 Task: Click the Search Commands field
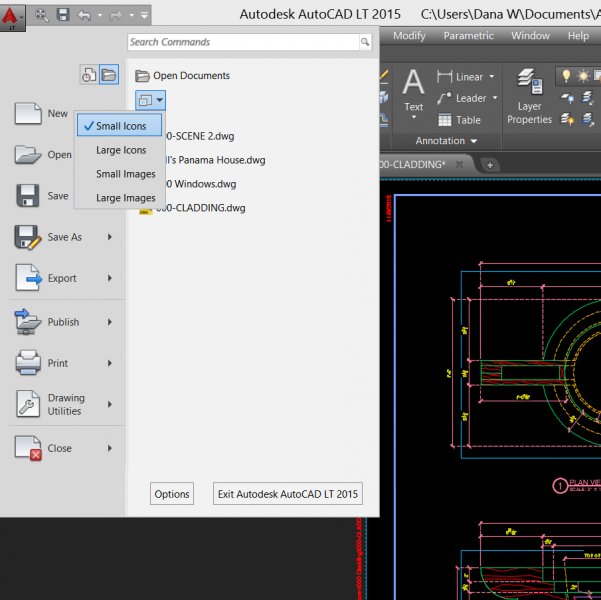tap(243, 42)
